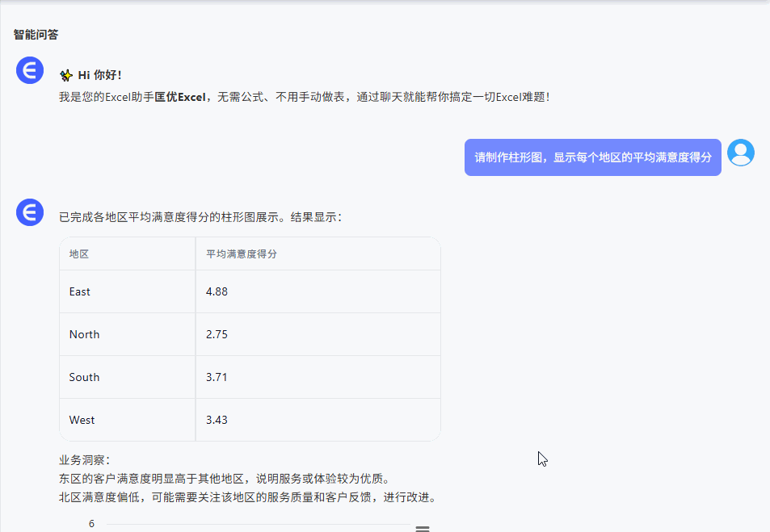Click the 已完成各地区平均满意度得分 result sentence
The height and width of the screenshot is (532, 770).
click(200, 217)
